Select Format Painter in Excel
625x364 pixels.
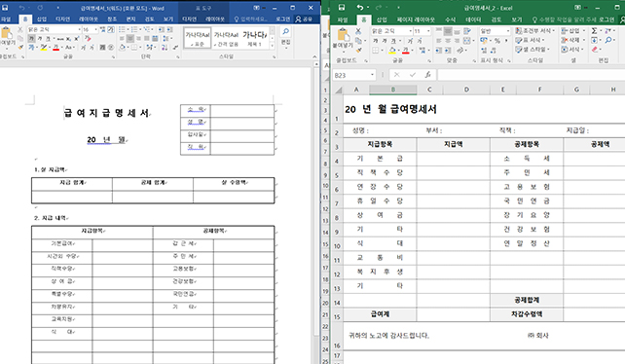click(358, 51)
